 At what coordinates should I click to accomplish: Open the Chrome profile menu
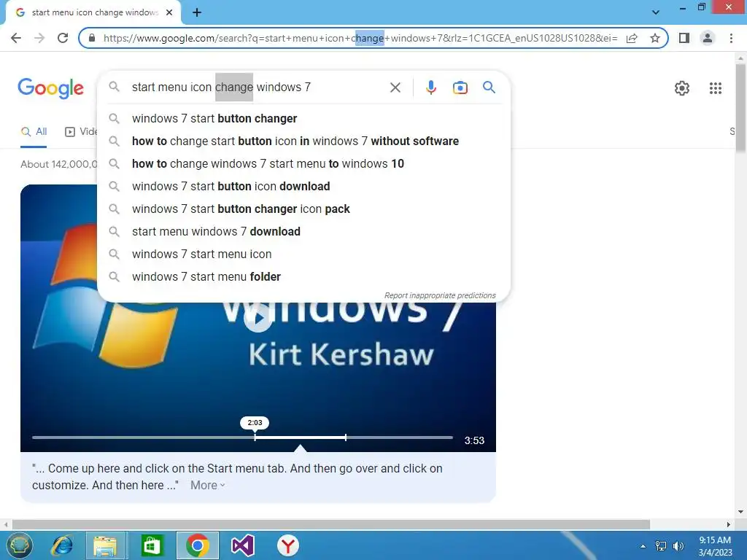coord(708,38)
